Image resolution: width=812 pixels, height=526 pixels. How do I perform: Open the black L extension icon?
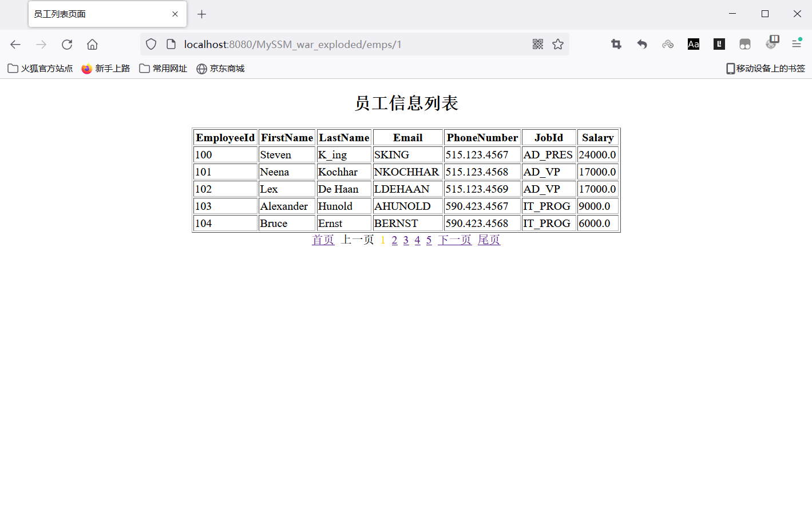click(719, 44)
